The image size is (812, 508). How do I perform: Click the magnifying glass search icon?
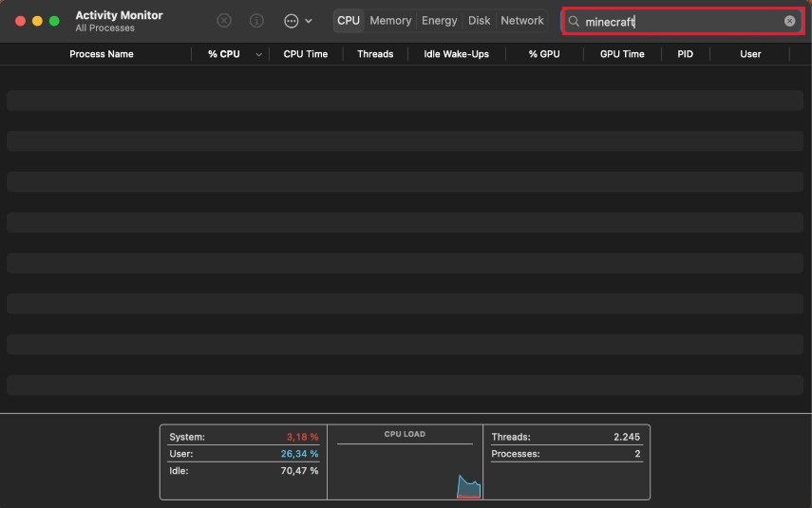tap(574, 21)
